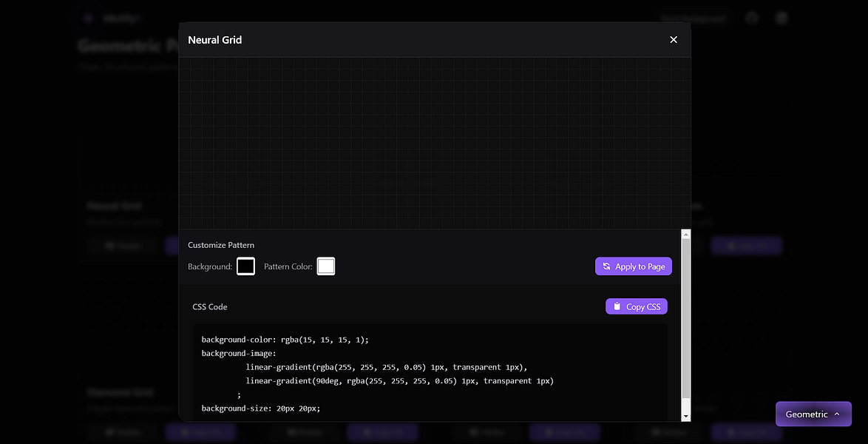Click the scrollbar down arrow in the dialog

point(686,416)
